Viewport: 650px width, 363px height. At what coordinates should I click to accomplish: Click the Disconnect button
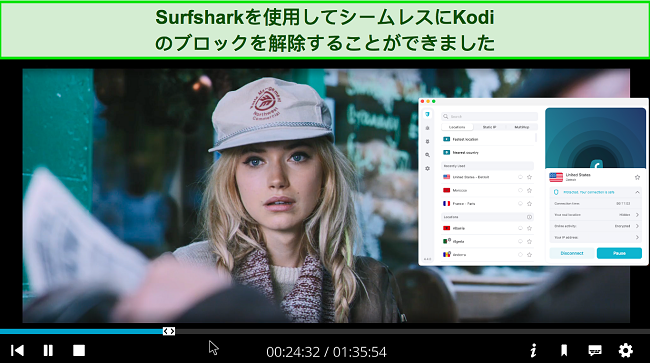[x=572, y=253]
